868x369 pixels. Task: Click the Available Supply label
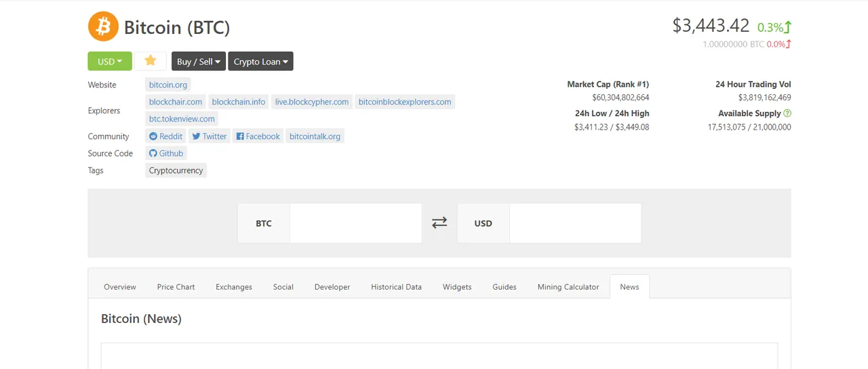click(x=749, y=113)
